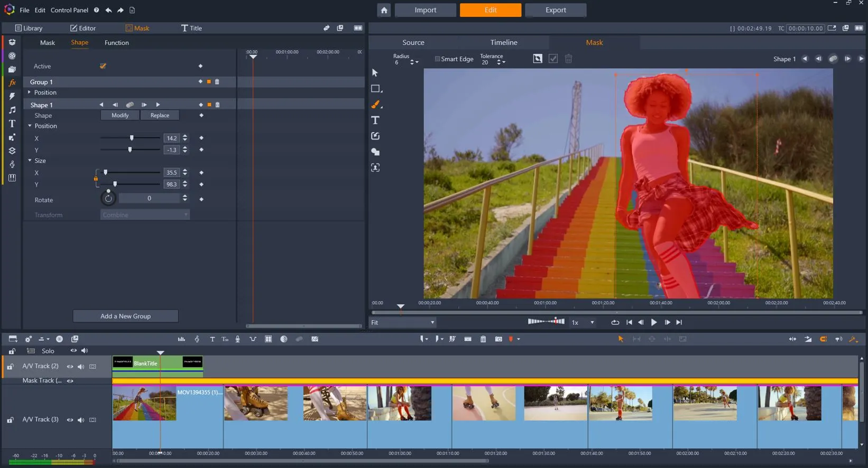
Task: Delete Shape 1 with trash icon
Action: pos(217,105)
